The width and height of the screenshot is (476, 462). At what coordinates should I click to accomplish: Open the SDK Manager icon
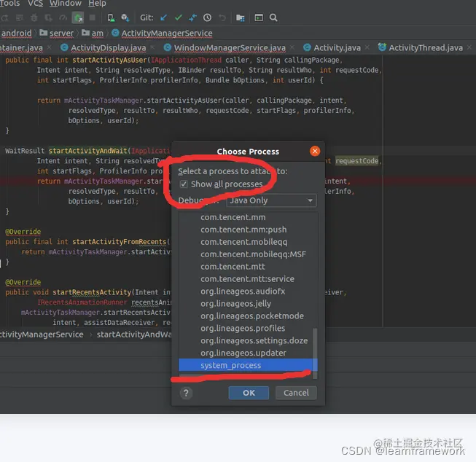pyautogui.click(x=125, y=17)
